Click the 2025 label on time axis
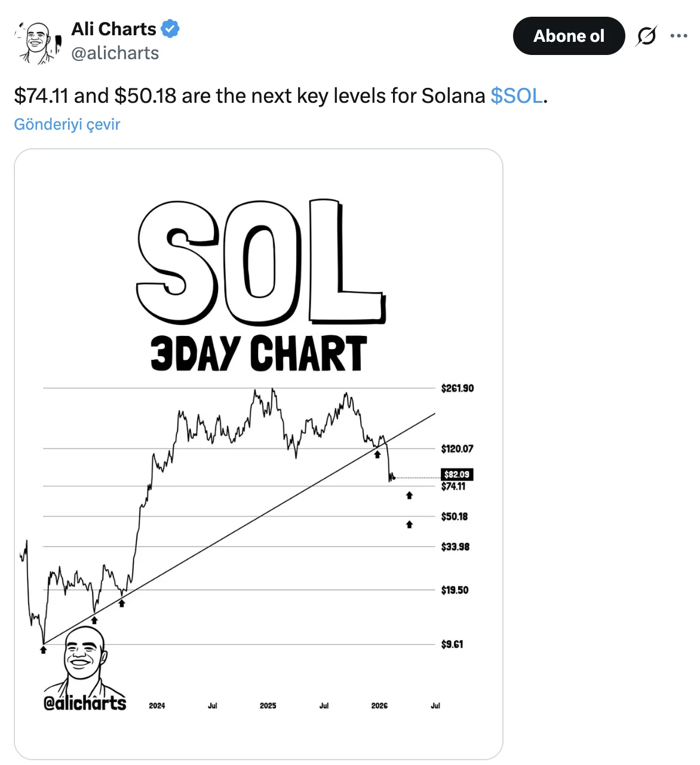The height and width of the screenshot is (765, 700). pos(268,706)
